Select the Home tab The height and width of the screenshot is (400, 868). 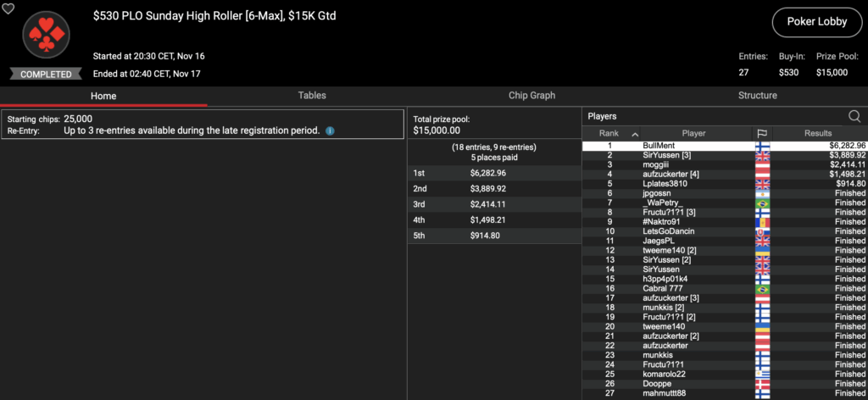tap(103, 96)
